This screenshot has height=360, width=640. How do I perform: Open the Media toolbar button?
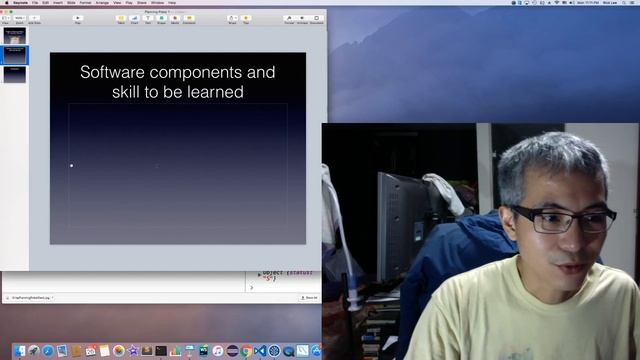(x=175, y=19)
